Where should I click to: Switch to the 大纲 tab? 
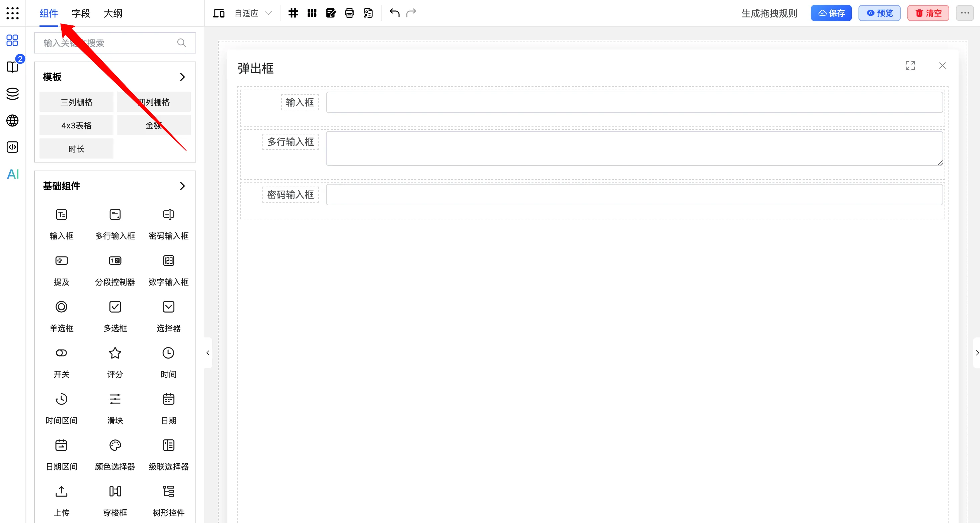[112, 13]
